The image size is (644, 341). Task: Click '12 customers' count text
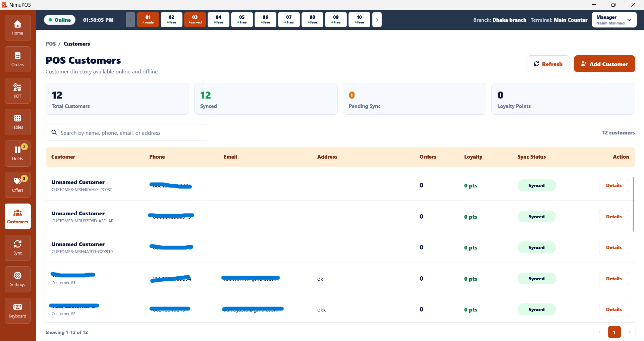[619, 132]
